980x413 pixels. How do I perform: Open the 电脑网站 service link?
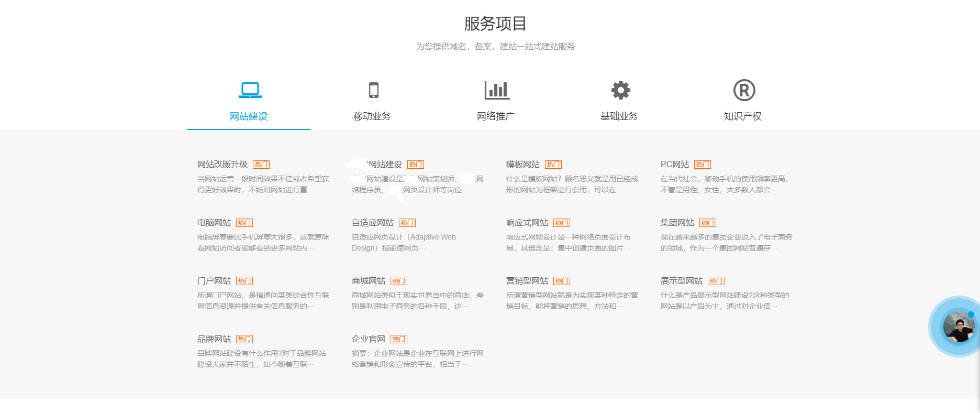click(214, 223)
